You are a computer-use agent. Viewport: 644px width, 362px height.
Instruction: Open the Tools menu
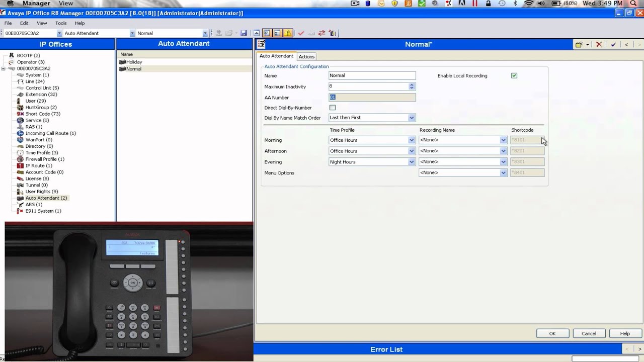(61, 23)
